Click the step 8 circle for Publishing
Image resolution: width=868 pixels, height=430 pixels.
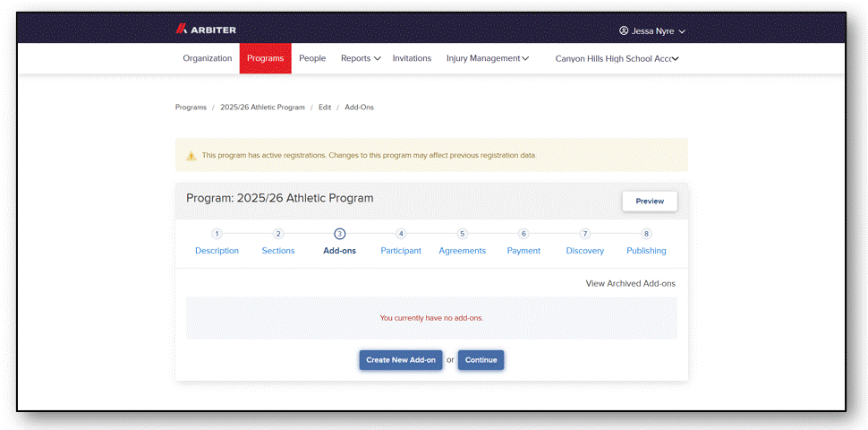tap(646, 234)
